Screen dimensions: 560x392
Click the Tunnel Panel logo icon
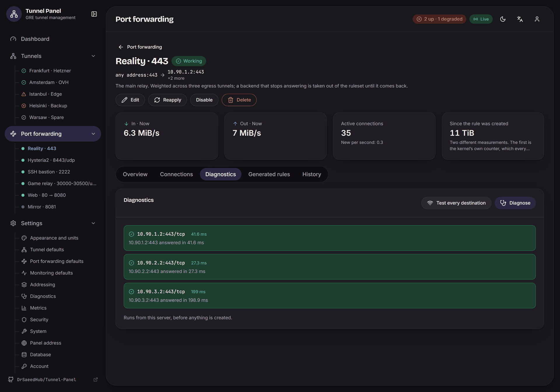tap(14, 14)
